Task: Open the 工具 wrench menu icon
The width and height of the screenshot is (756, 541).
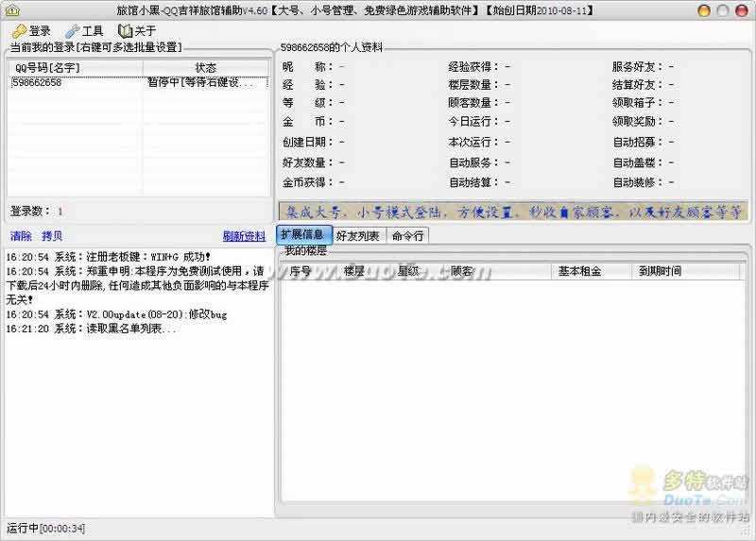Action: 73,31
